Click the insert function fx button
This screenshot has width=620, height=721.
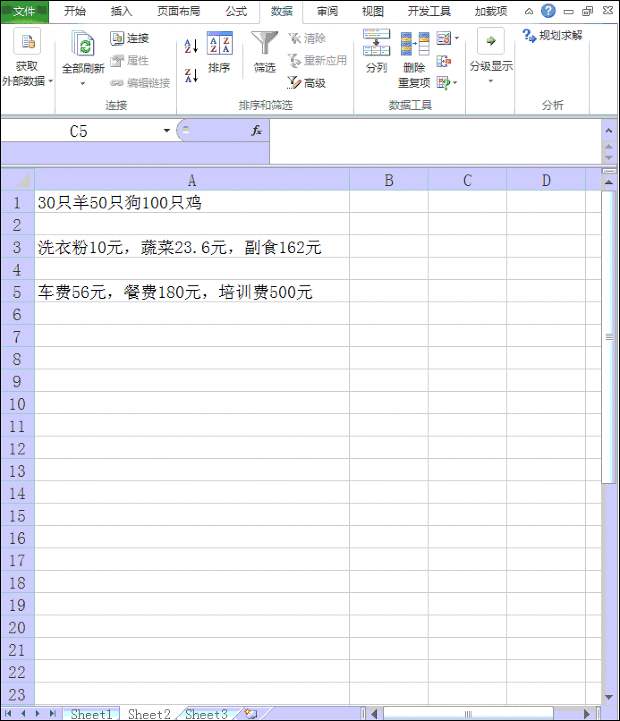tap(256, 131)
